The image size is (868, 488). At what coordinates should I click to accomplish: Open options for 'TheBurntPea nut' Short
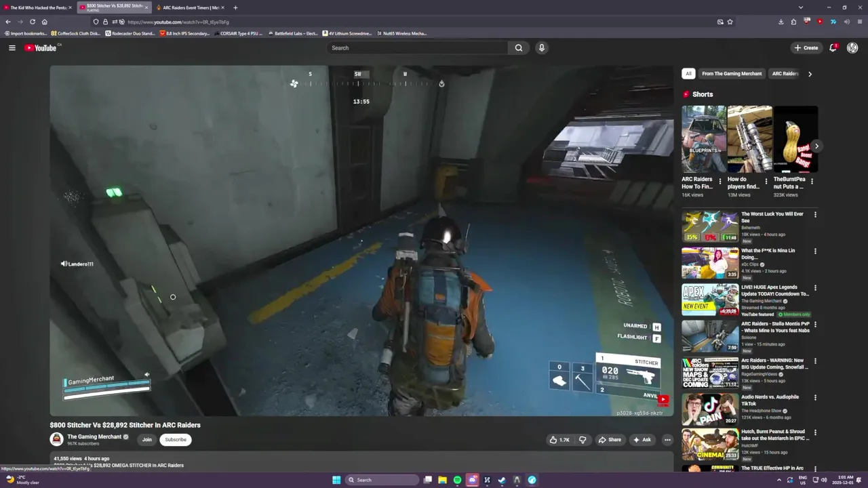[x=812, y=182]
